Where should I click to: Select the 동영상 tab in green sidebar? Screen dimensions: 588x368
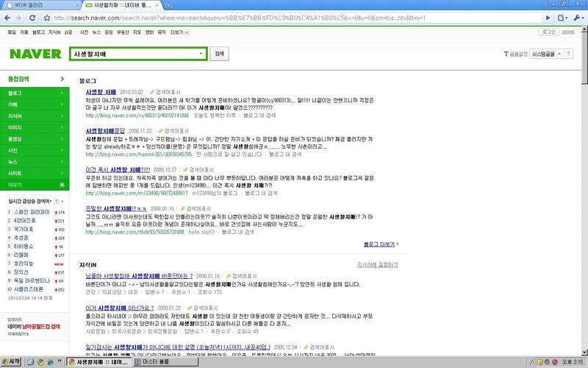(x=35, y=139)
